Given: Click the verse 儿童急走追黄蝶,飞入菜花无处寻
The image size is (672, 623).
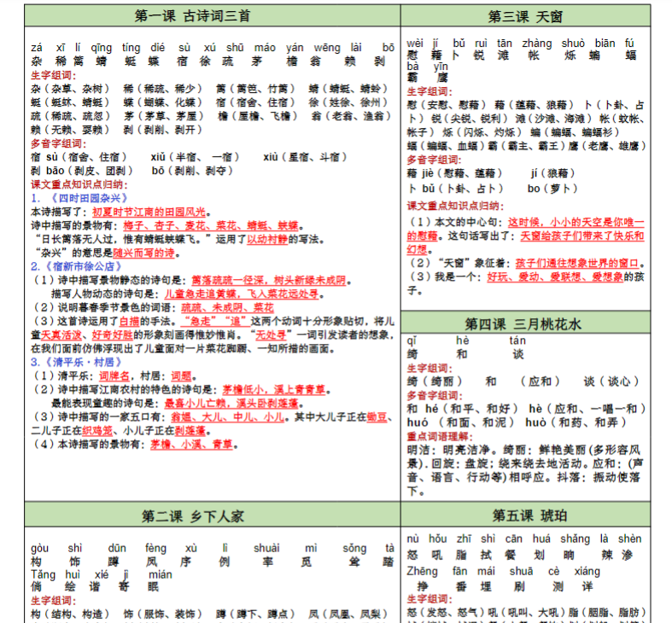Looking at the screenshot, I should tap(242, 294).
